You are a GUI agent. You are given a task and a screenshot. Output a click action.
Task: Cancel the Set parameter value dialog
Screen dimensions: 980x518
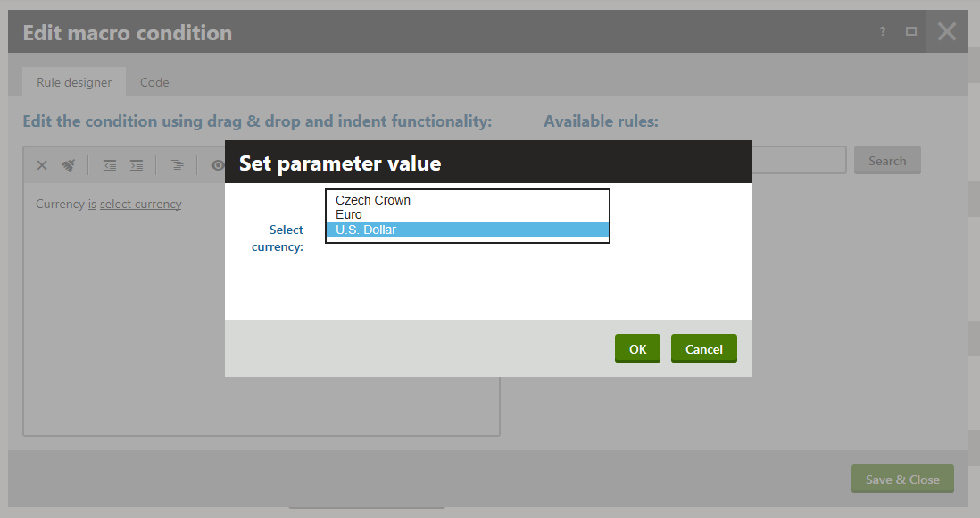[x=703, y=348]
